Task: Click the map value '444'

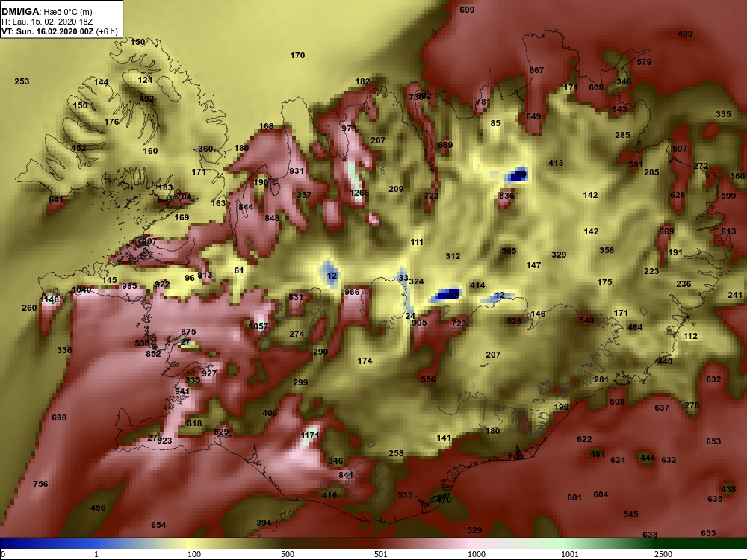Action: point(648,458)
